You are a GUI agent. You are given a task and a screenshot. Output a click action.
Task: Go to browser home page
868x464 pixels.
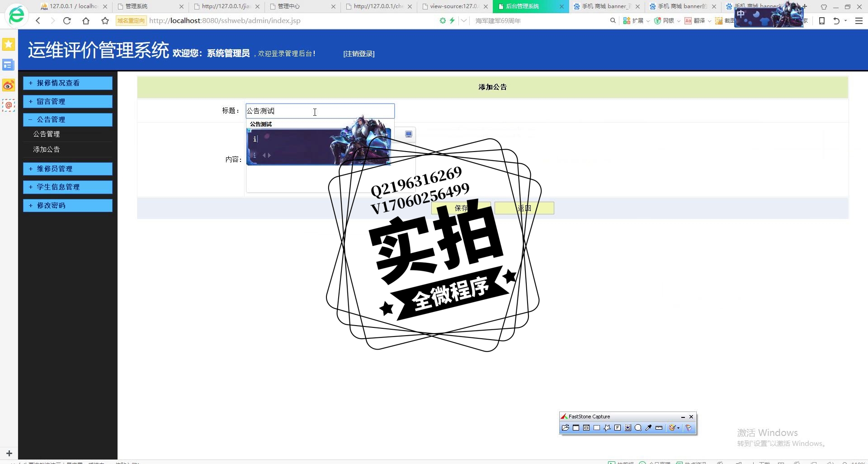(x=86, y=21)
